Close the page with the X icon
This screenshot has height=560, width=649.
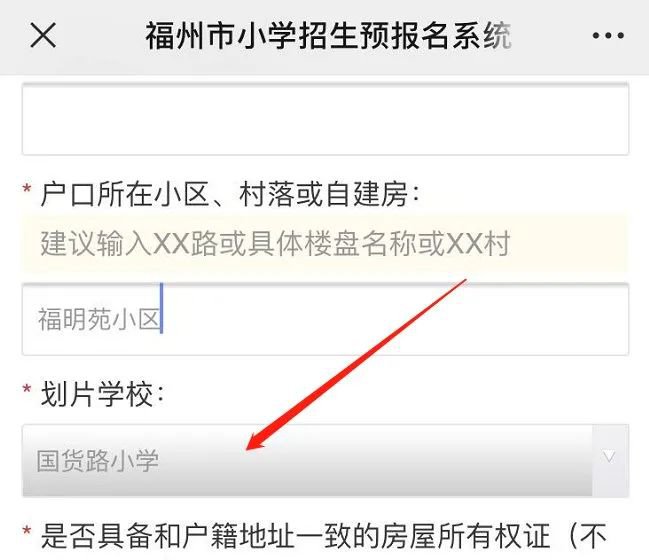pos(43,36)
